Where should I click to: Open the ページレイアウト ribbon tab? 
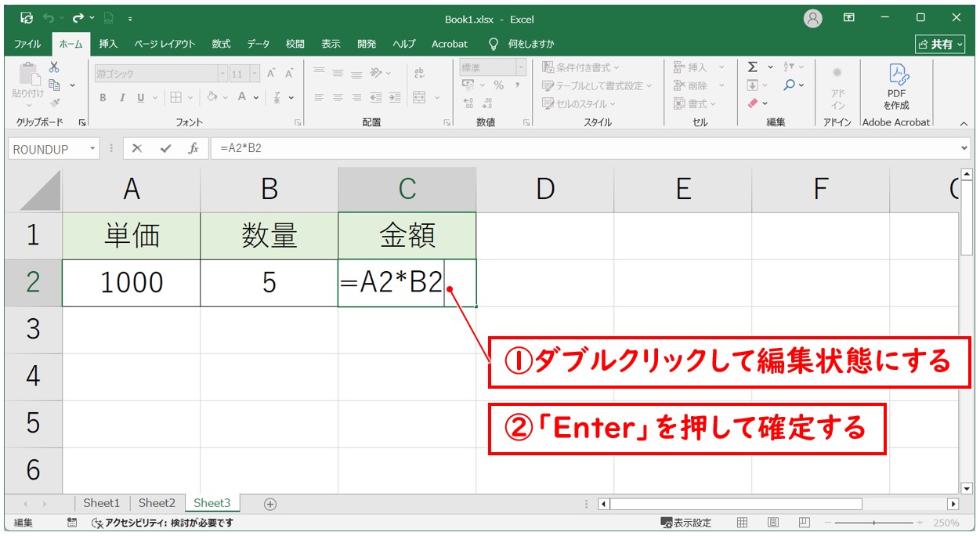165,44
